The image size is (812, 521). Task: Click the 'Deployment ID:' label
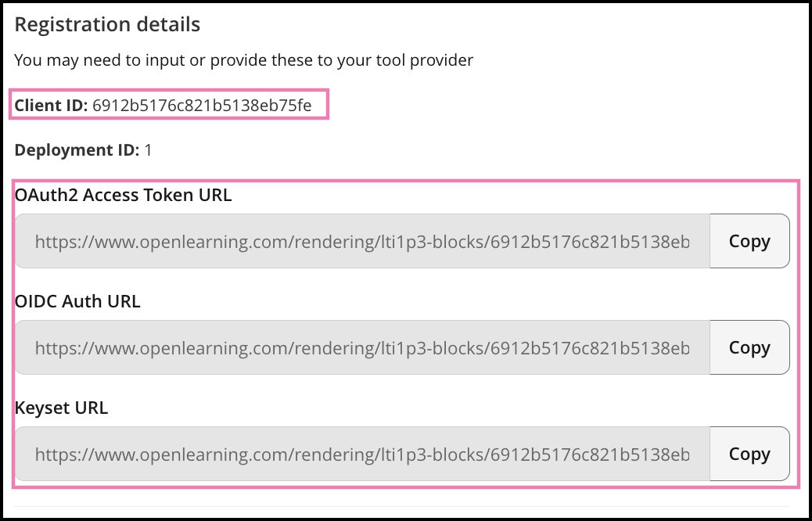(77, 150)
